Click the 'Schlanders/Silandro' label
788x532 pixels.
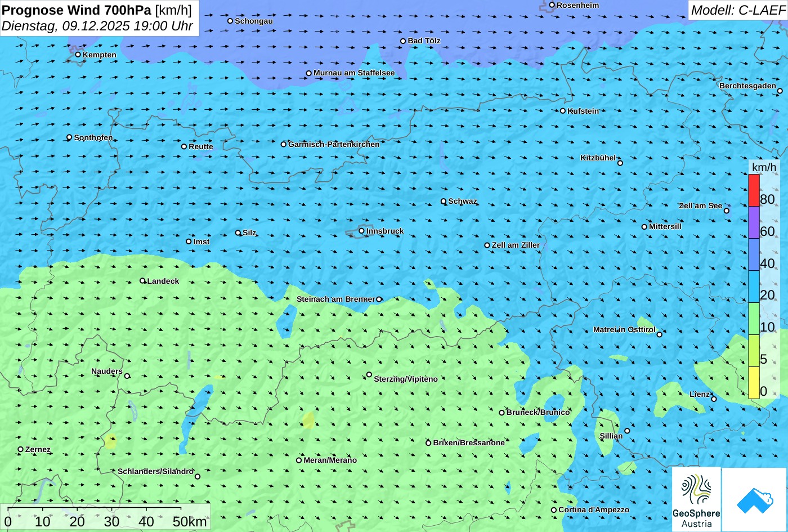(x=156, y=472)
